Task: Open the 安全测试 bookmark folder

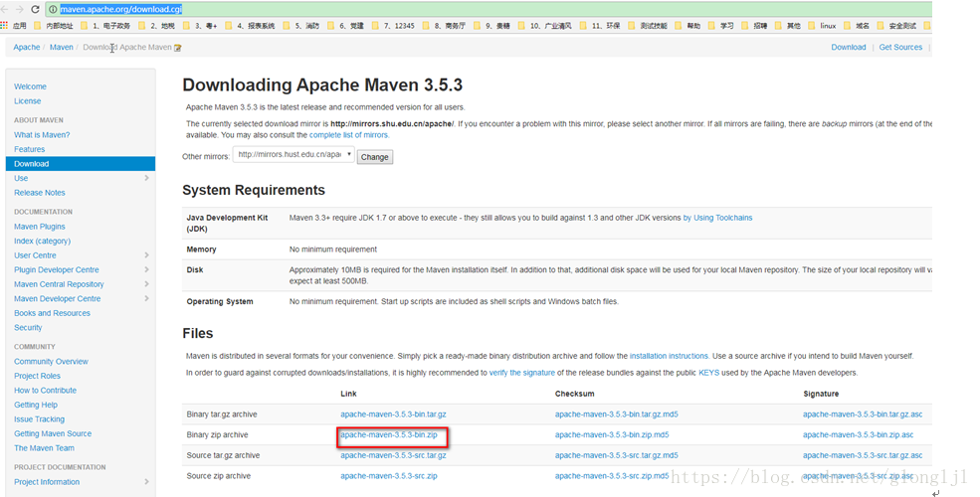Action: coord(896,26)
